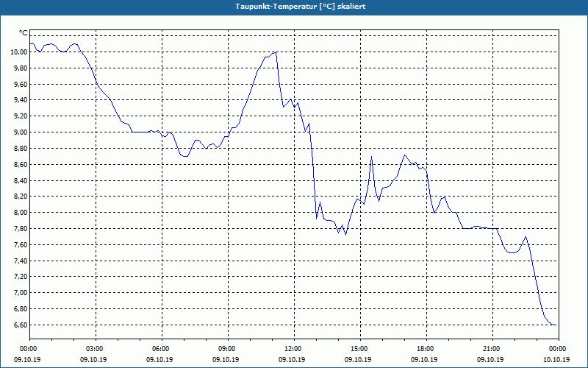This screenshot has width=588, height=368.
Task: Select the "9,80" y-axis value
Action: pos(21,68)
